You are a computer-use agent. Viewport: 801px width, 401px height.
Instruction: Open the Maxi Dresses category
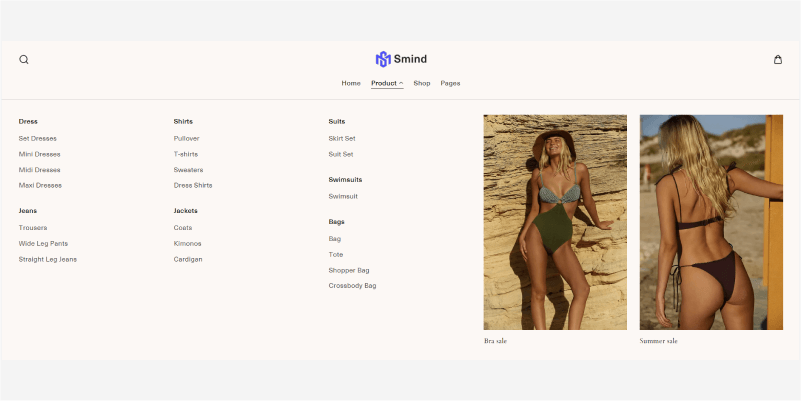coord(40,185)
